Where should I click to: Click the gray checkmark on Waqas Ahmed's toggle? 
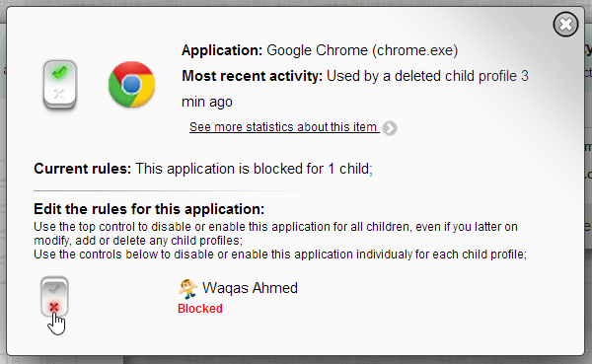coord(54,289)
